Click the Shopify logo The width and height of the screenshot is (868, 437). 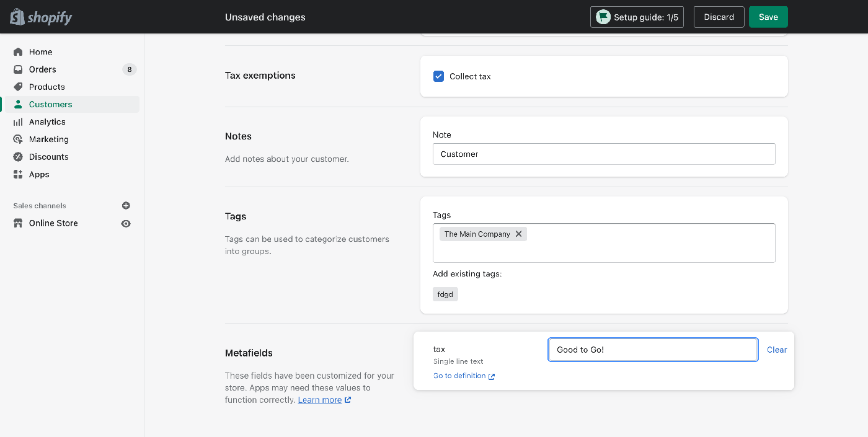(41, 17)
